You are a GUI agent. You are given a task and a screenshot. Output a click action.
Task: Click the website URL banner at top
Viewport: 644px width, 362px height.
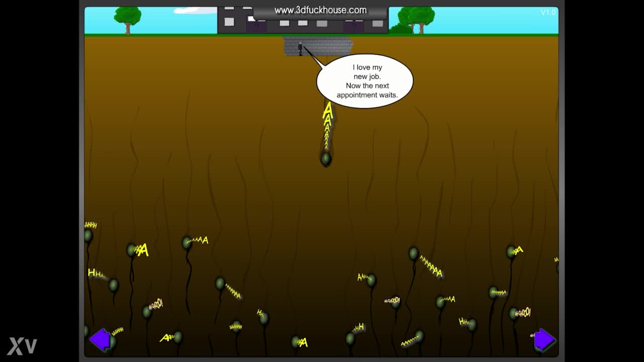[320, 11]
